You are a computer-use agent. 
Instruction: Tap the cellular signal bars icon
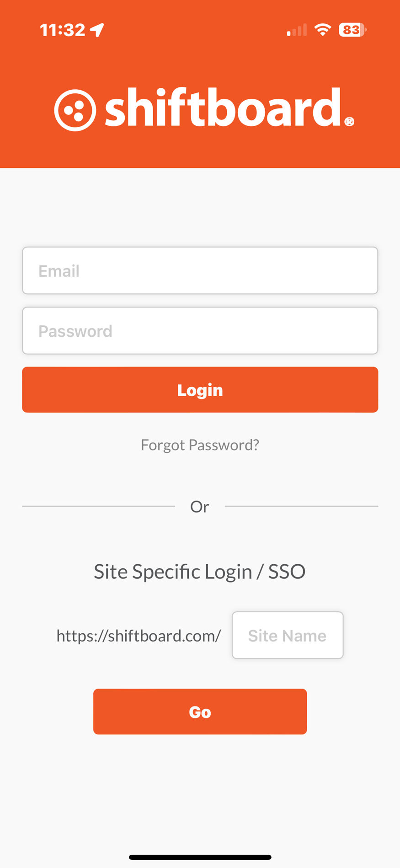click(x=297, y=31)
